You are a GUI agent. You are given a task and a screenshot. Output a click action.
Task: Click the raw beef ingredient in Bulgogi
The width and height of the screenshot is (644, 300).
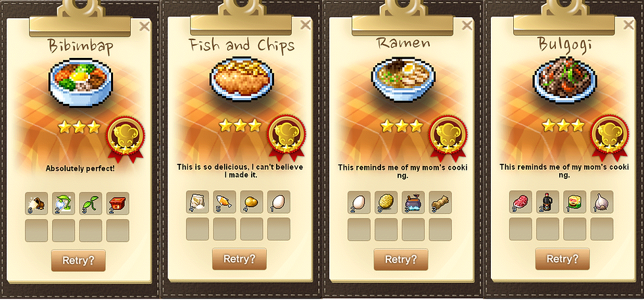tap(520, 202)
